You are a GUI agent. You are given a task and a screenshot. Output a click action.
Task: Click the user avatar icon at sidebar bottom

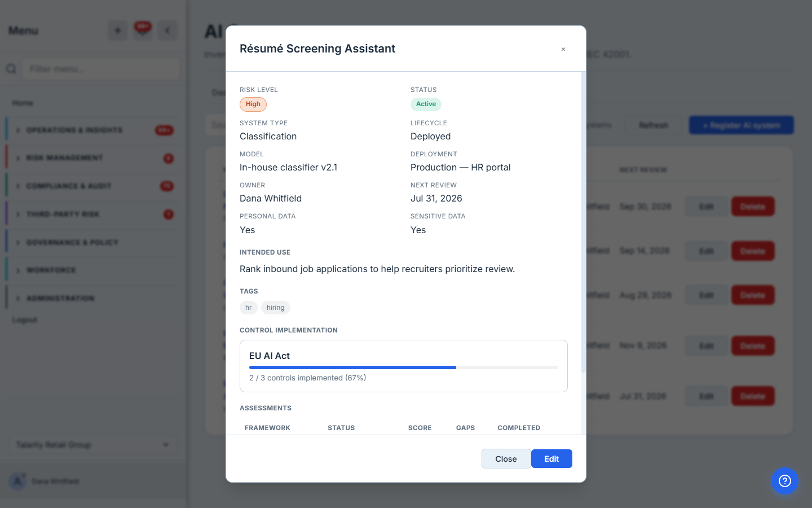[17, 481]
